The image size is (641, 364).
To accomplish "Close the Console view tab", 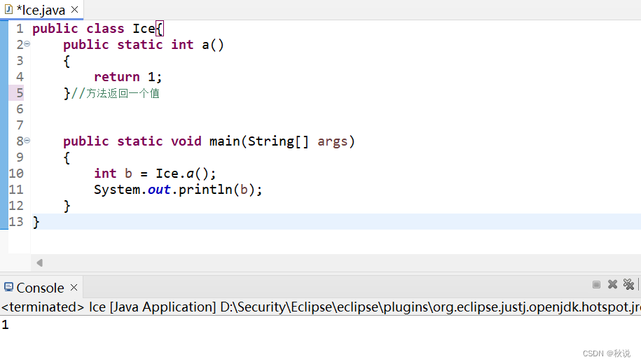I will [x=74, y=288].
